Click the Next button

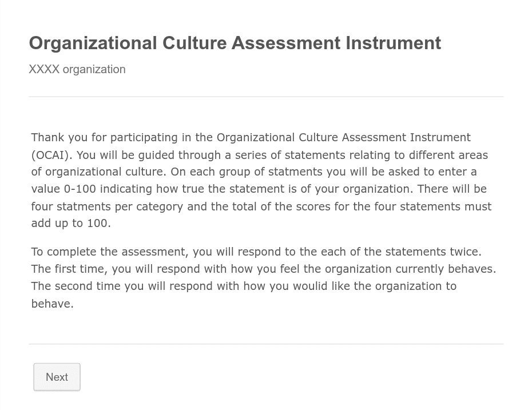tap(57, 377)
